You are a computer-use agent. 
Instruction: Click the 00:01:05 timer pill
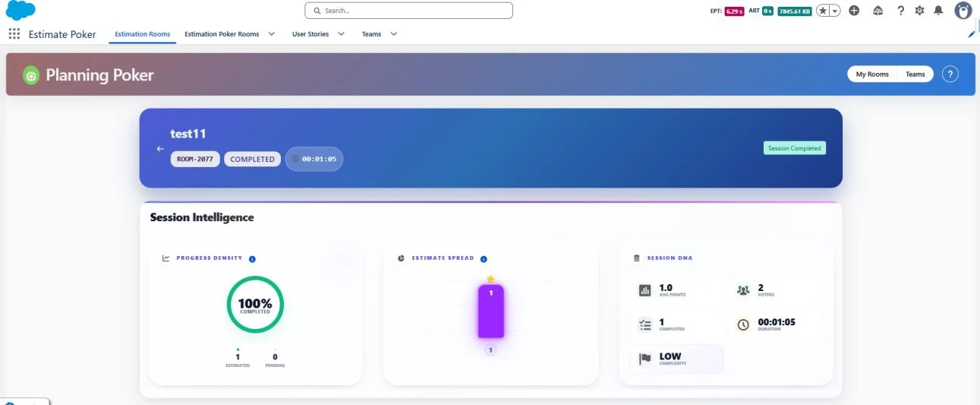(314, 160)
